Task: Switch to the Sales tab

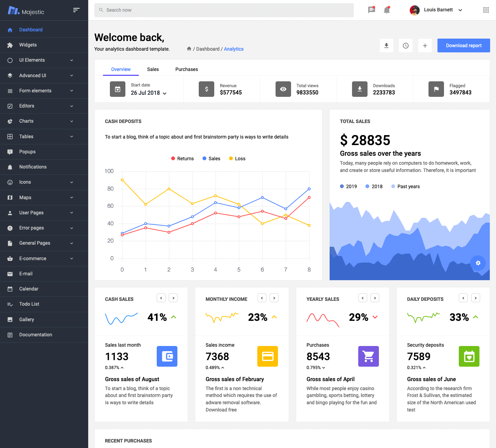Action: click(x=153, y=69)
